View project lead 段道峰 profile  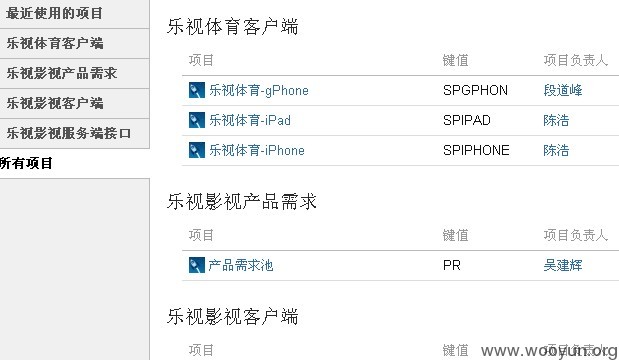pos(563,90)
